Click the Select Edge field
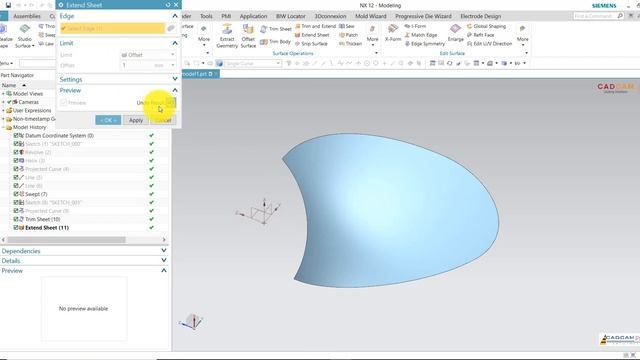Viewport: 640px width, 360px height. [112, 28]
